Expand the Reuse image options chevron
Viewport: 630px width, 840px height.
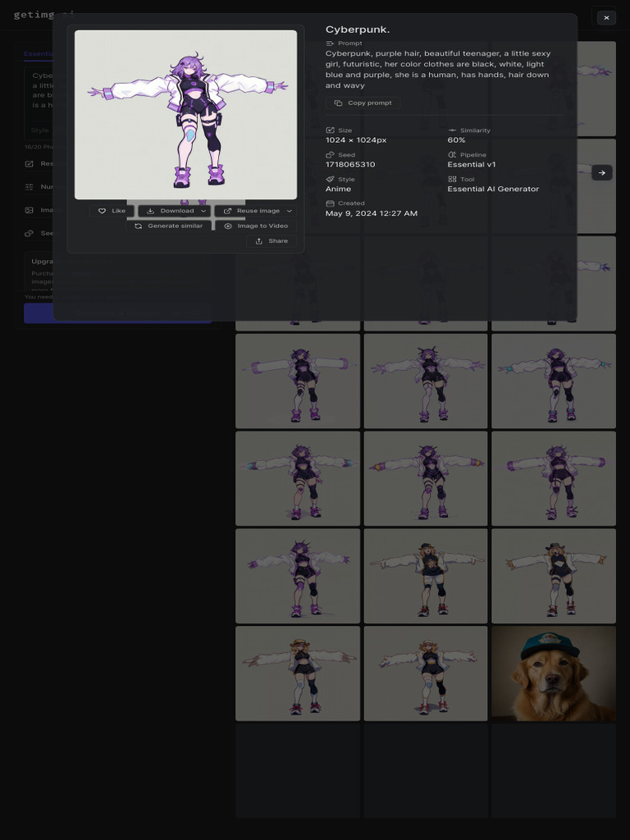[x=290, y=211]
